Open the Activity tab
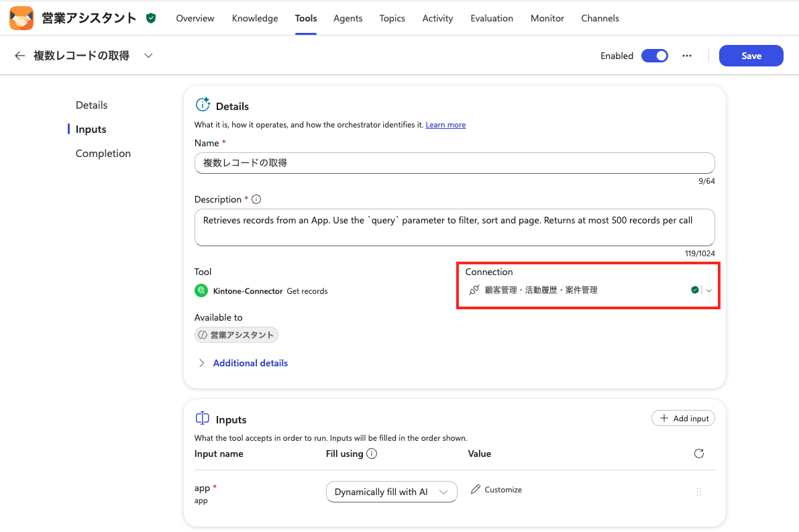The height and width of the screenshot is (532, 799). [x=437, y=18]
